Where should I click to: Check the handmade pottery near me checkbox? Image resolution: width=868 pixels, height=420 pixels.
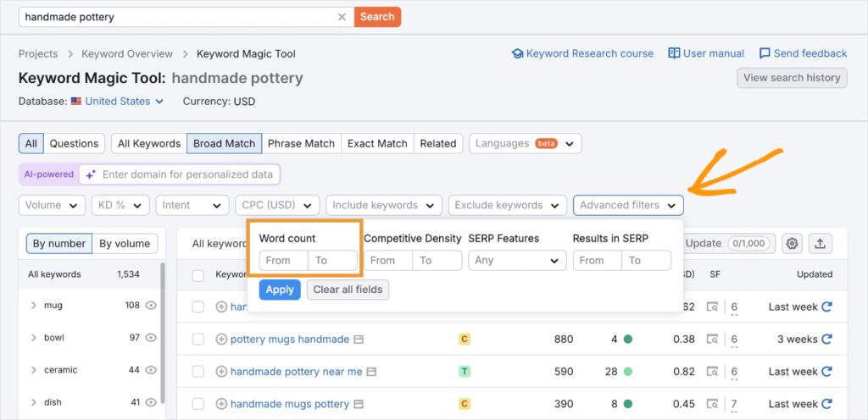pyautogui.click(x=198, y=372)
